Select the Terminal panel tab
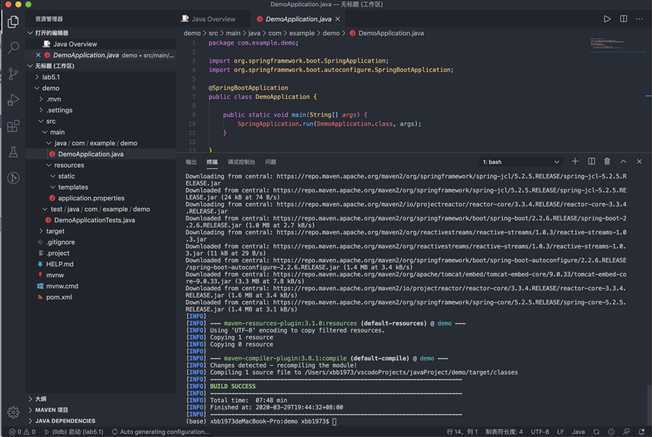Screen dimensions: 652x437 [212, 162]
